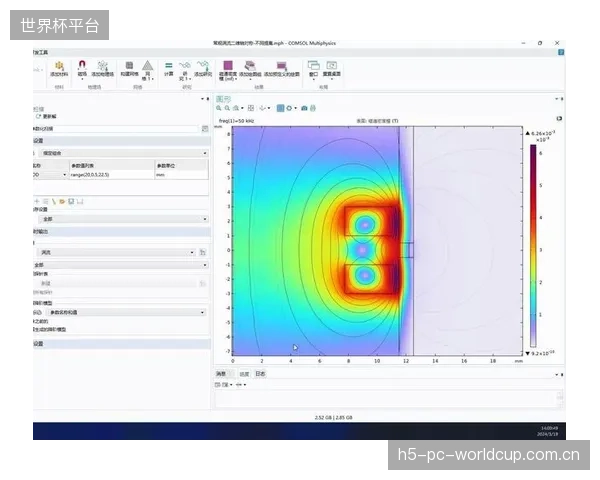The height and width of the screenshot is (480, 600).
Task: Open the go-to-view dropdown arrow in Graphics toolbar
Action: [269, 109]
